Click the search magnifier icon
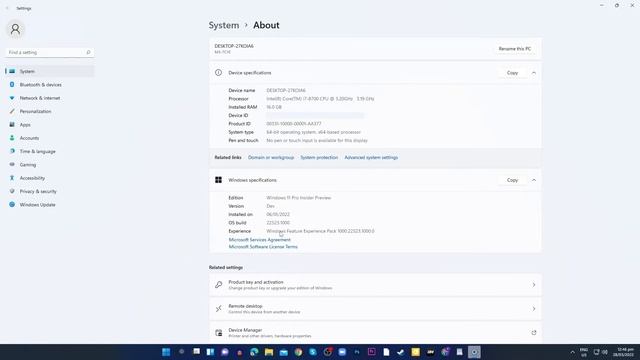 [x=88, y=52]
